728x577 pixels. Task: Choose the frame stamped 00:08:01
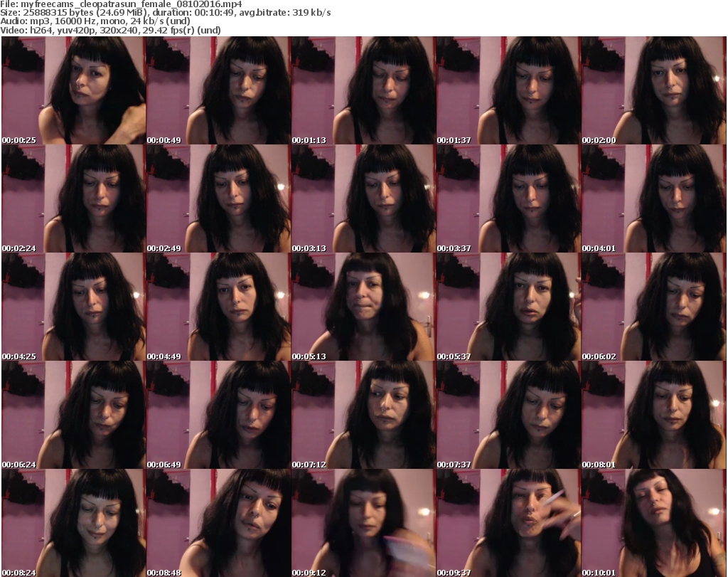click(654, 415)
